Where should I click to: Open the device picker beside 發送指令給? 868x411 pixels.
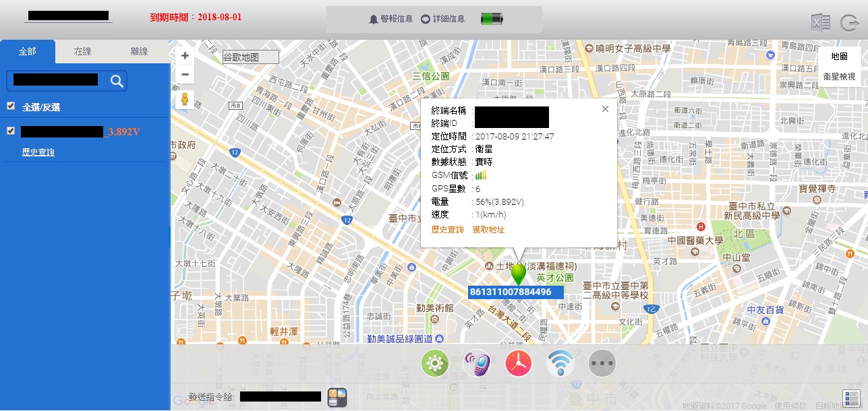tap(337, 398)
